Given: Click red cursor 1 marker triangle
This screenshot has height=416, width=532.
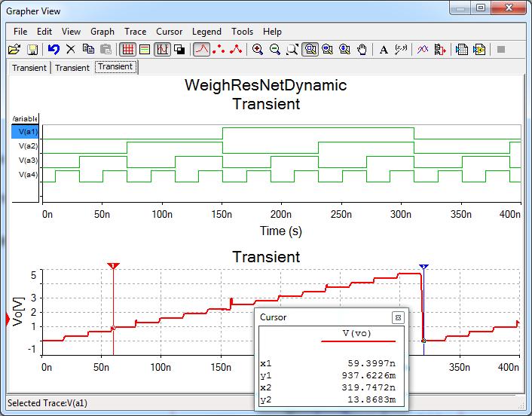Looking at the screenshot, I should coord(113,266).
